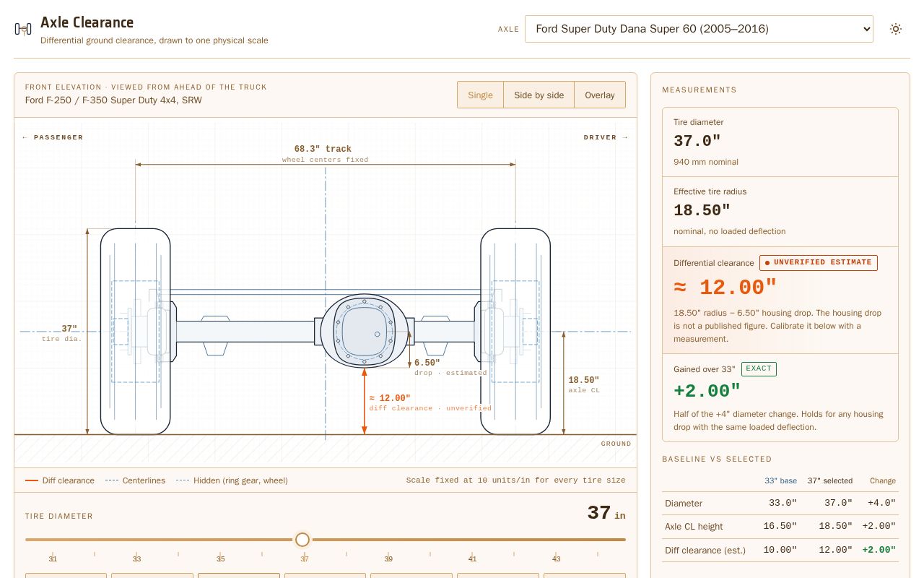Click the "≈ 12.00"" differential clearance value
The width and height of the screenshot is (924, 578).
725,288
